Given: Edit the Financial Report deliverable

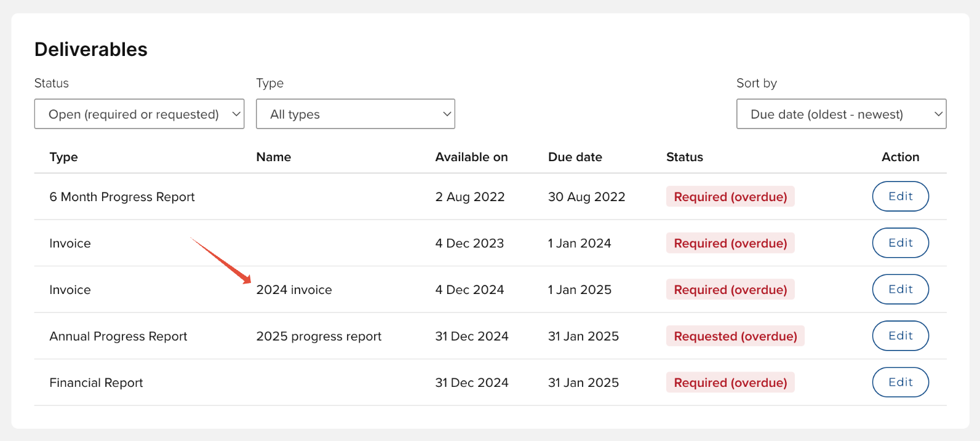Looking at the screenshot, I should [900, 383].
